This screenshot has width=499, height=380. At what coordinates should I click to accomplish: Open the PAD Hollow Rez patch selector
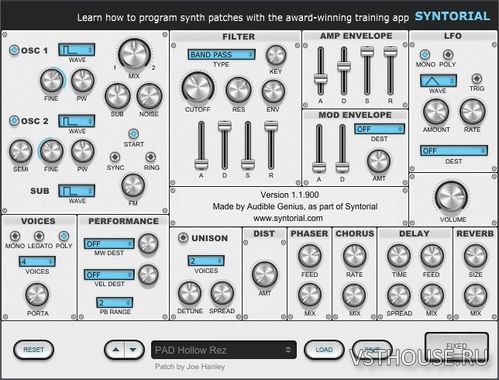click(x=224, y=350)
